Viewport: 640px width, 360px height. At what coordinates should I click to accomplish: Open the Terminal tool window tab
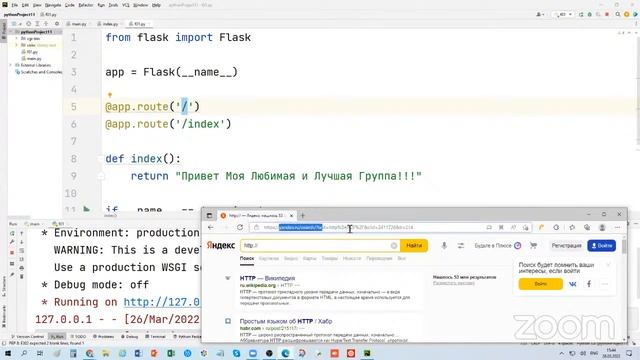(x=156, y=337)
